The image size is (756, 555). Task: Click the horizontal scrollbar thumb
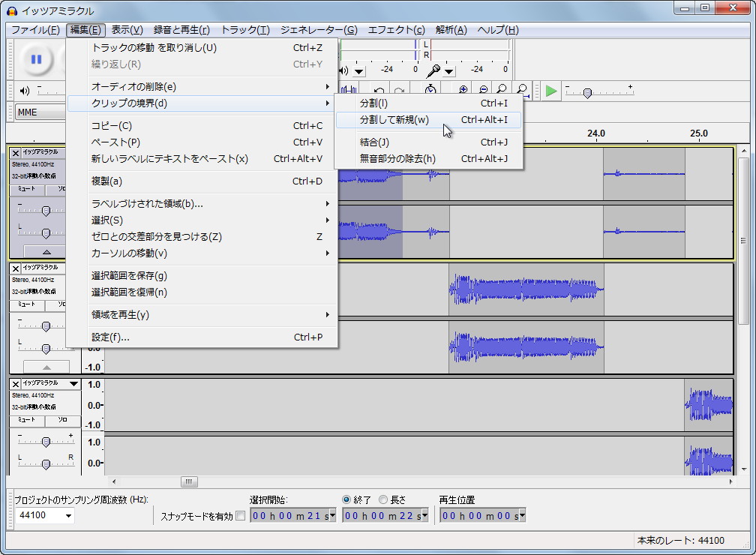point(189,481)
